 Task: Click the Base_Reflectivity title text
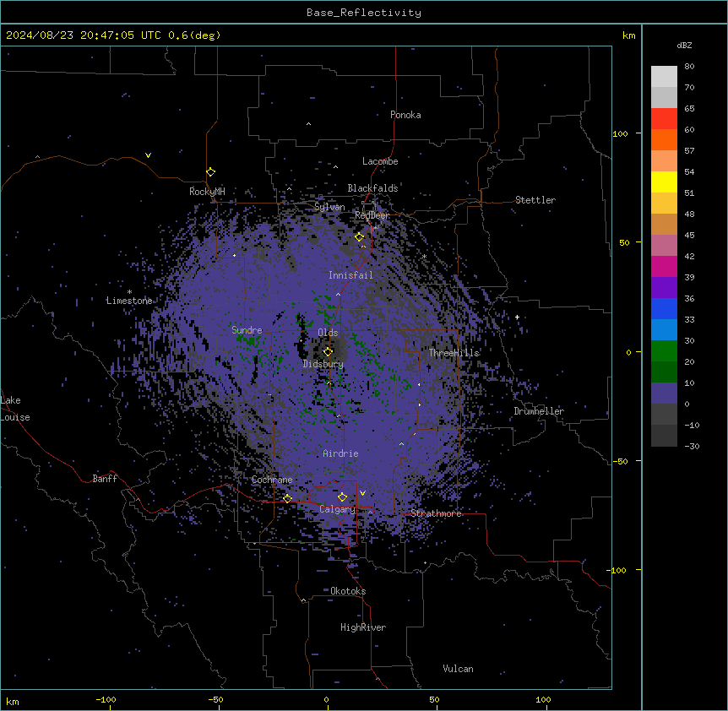coord(364,13)
